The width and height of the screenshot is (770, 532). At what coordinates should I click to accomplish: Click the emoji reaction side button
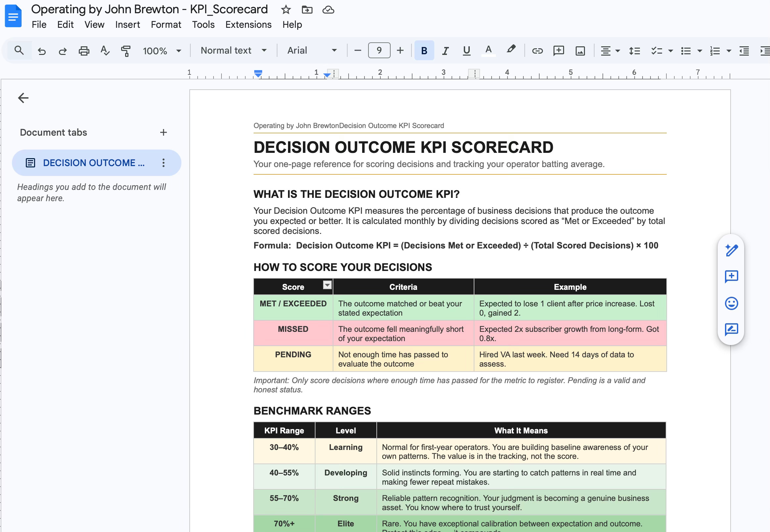pos(731,303)
